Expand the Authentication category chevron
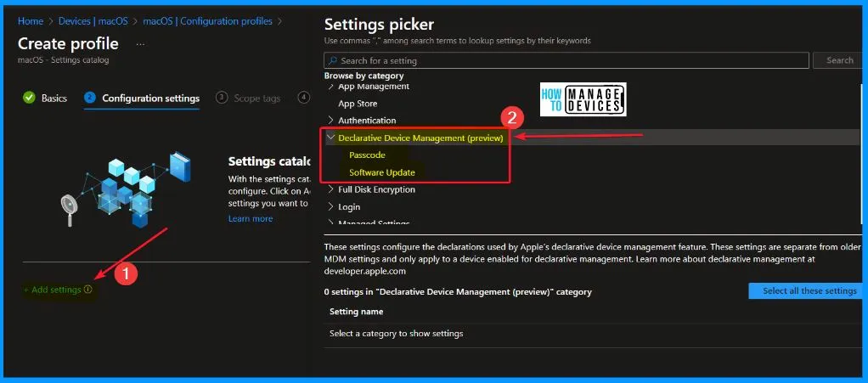The height and width of the screenshot is (383, 868). click(x=331, y=120)
